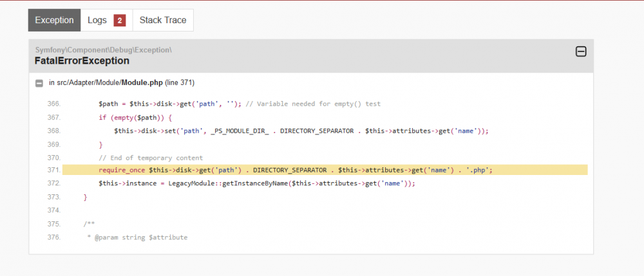
Task: Click line number 366 in the code
Action: point(53,104)
